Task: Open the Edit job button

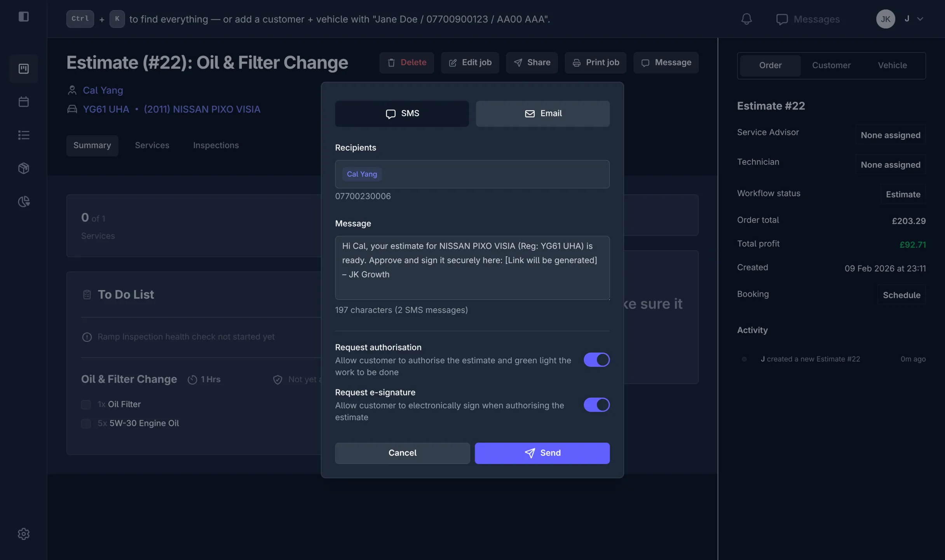Action: [x=470, y=62]
